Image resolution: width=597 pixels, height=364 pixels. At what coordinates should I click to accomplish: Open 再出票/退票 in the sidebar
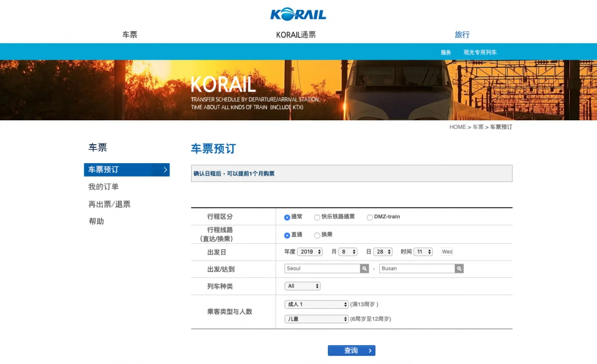pyautogui.click(x=109, y=204)
